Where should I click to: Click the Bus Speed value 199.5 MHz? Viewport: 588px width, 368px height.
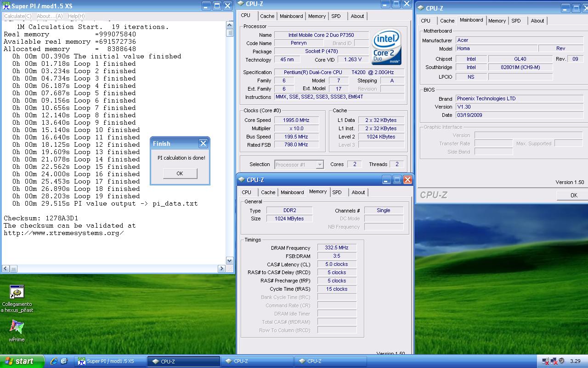[x=296, y=137]
